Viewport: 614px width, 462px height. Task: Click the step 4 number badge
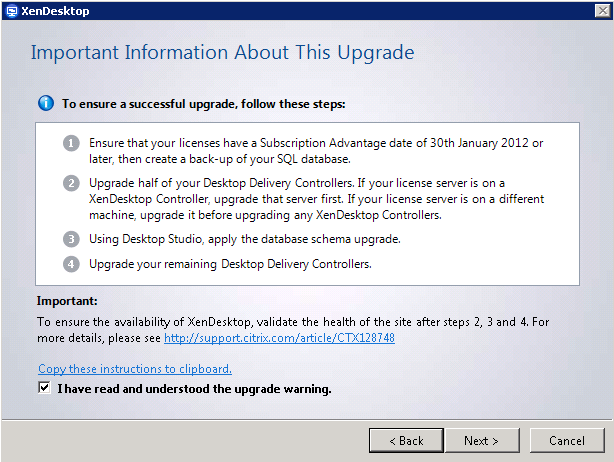pyautogui.click(x=71, y=263)
